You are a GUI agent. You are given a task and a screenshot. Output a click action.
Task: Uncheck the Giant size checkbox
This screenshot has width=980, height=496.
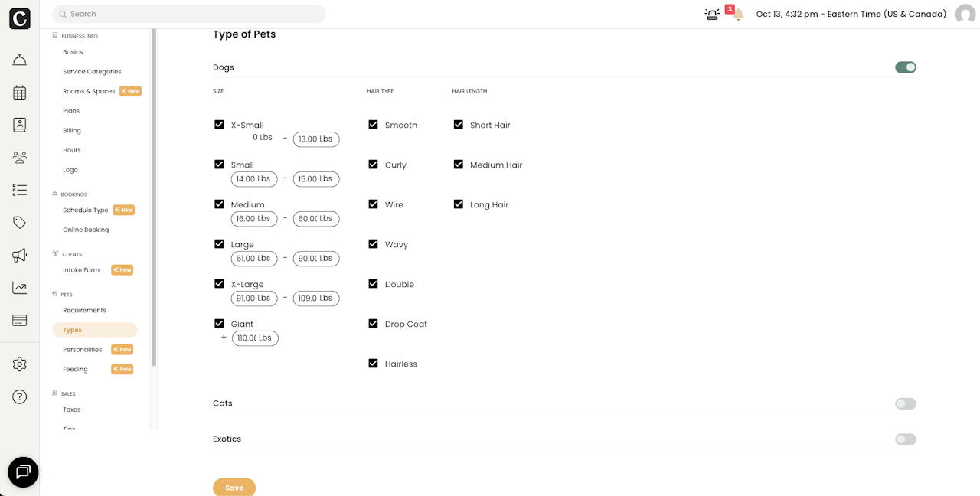click(x=219, y=324)
